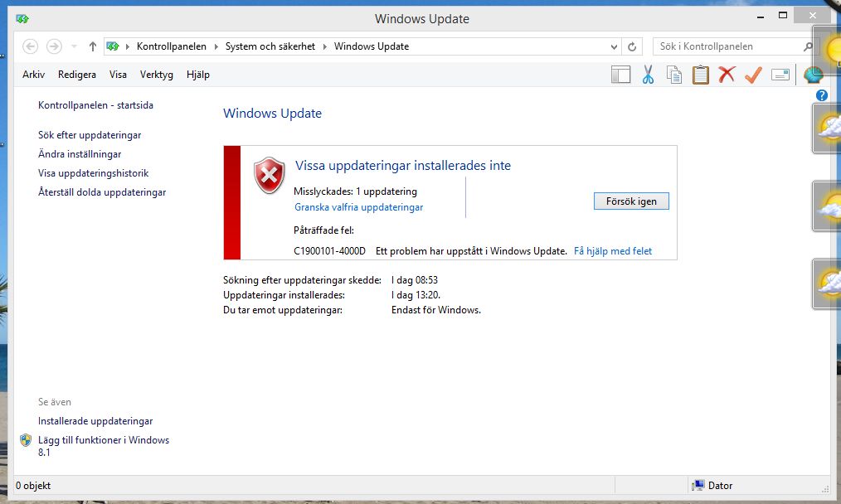Screen dimensions: 841x504
Task: Expand the chevron after System och säkerhet
Action: pos(324,46)
